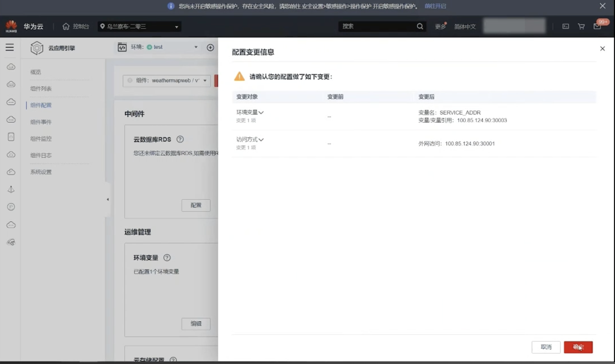Open the region selector dropdown
615x364 pixels.
pos(139,26)
